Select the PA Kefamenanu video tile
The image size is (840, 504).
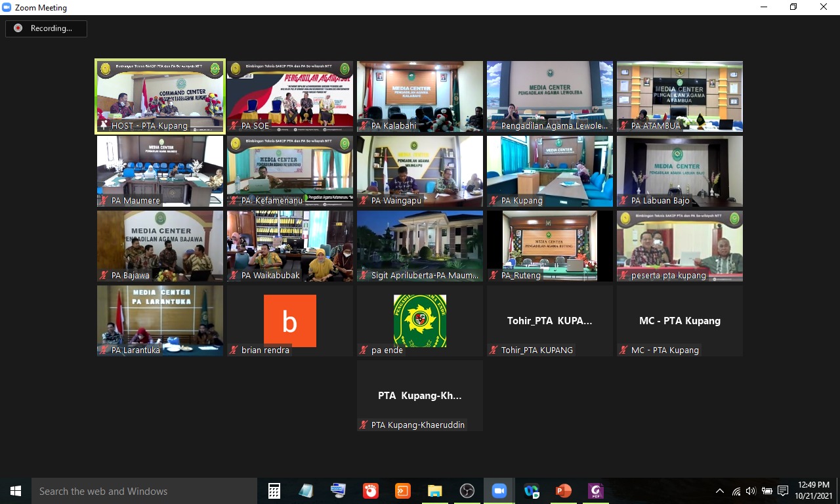point(290,171)
